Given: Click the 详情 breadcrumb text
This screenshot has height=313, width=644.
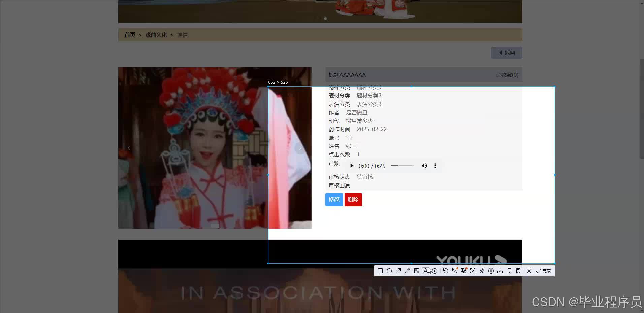Looking at the screenshot, I should pos(182,35).
